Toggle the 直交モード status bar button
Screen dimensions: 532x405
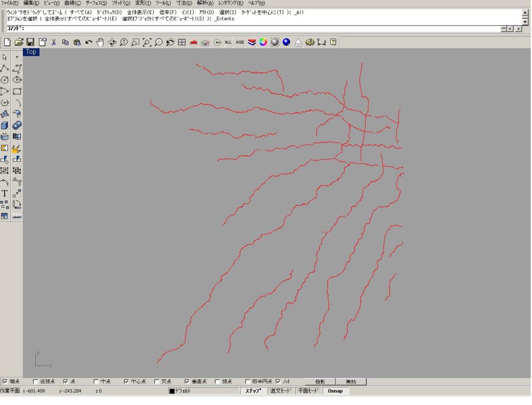click(x=281, y=391)
